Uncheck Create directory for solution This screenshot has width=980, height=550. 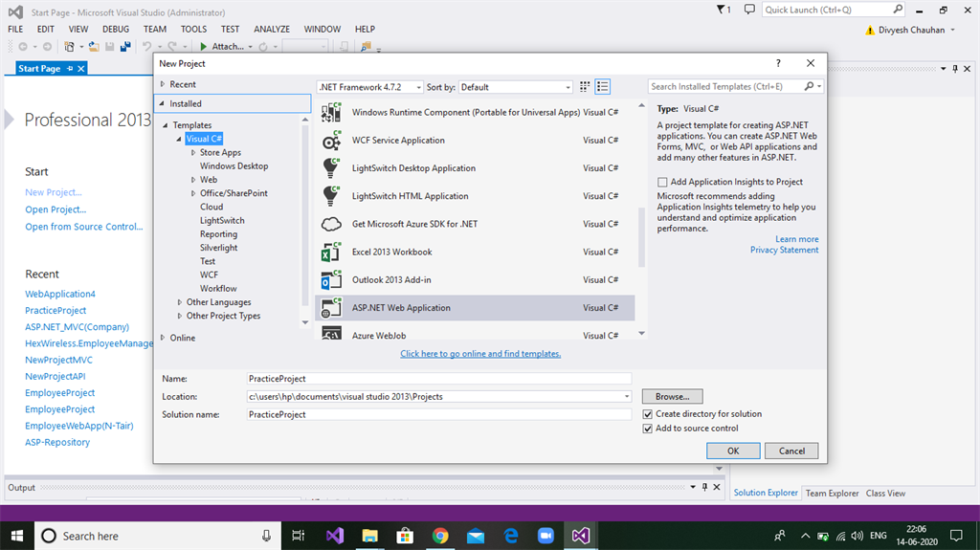(x=648, y=414)
